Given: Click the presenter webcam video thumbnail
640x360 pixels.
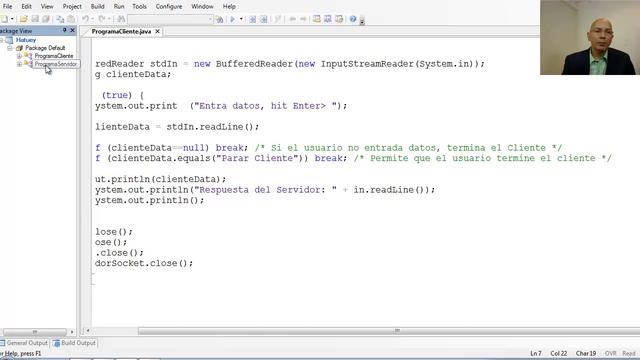Looking at the screenshot, I should point(590,37).
